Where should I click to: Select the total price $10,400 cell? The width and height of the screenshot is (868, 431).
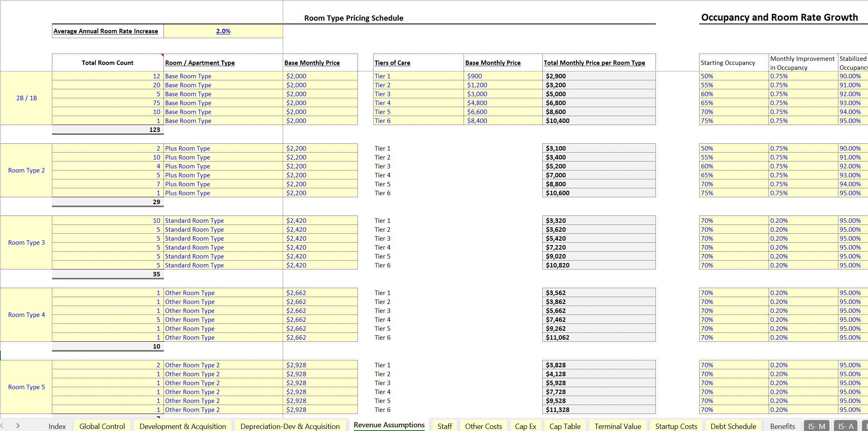(x=599, y=121)
